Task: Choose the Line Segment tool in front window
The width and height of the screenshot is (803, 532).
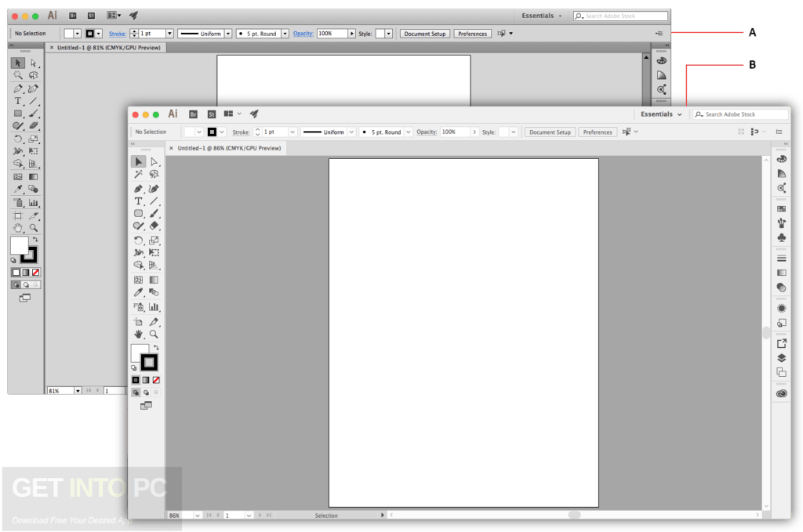Action: [154, 201]
